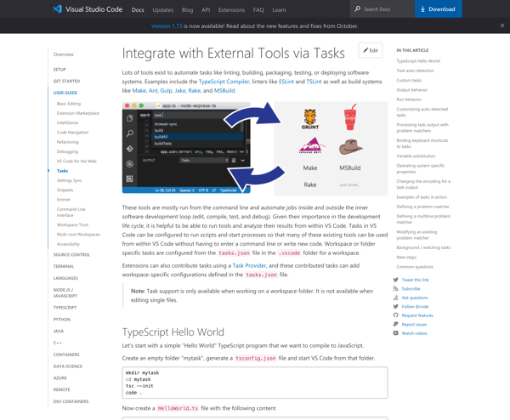The height and width of the screenshot is (420, 510).
Task: Go to Overview in left sidebar
Action: pyautogui.click(x=64, y=54)
